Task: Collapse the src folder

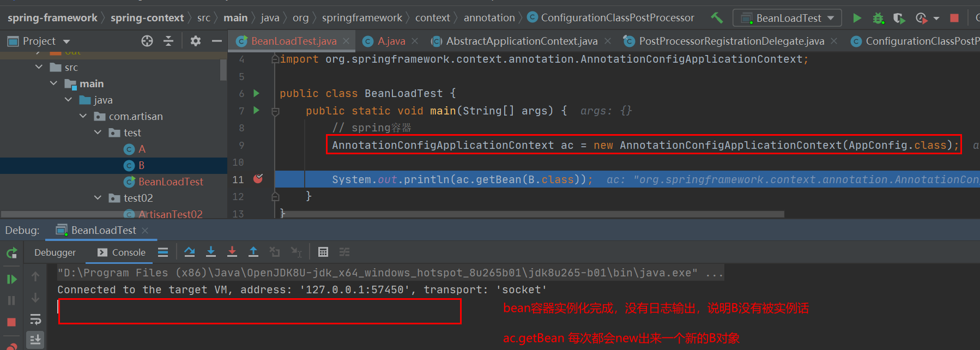Action: click(x=39, y=67)
